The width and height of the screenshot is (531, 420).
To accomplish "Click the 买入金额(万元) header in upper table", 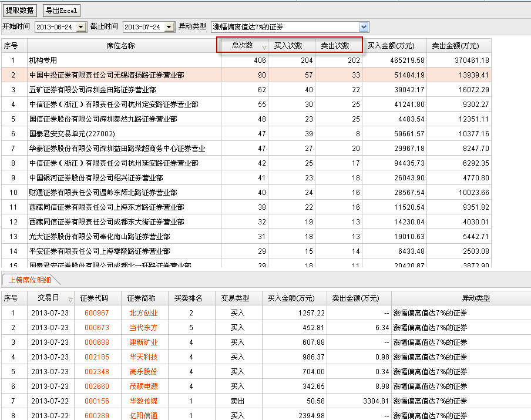I will pos(394,45).
